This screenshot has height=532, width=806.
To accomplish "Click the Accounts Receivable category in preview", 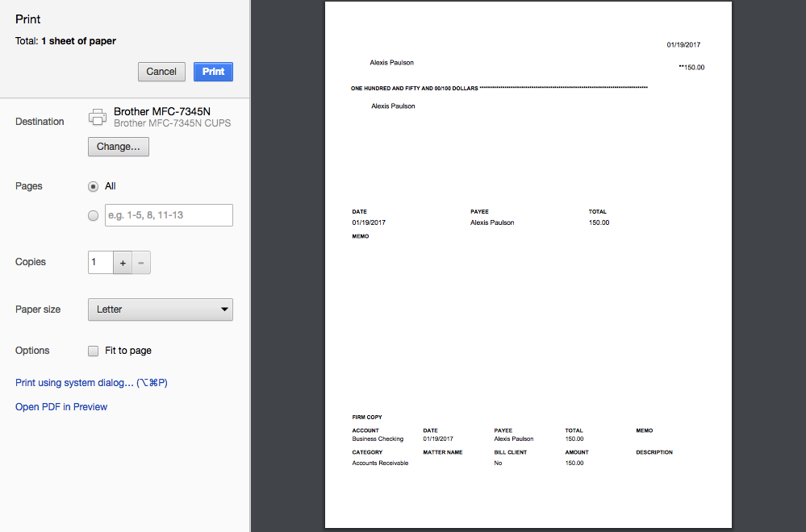I will click(380, 463).
